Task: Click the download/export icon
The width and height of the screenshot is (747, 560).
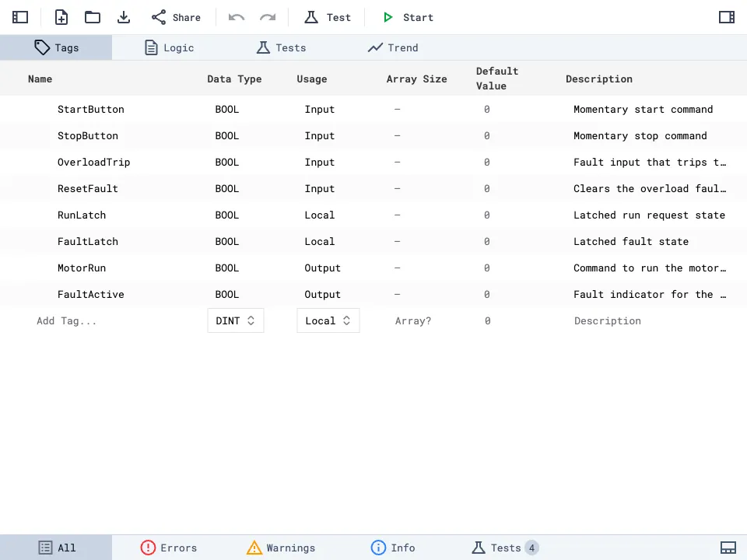Action: point(123,17)
